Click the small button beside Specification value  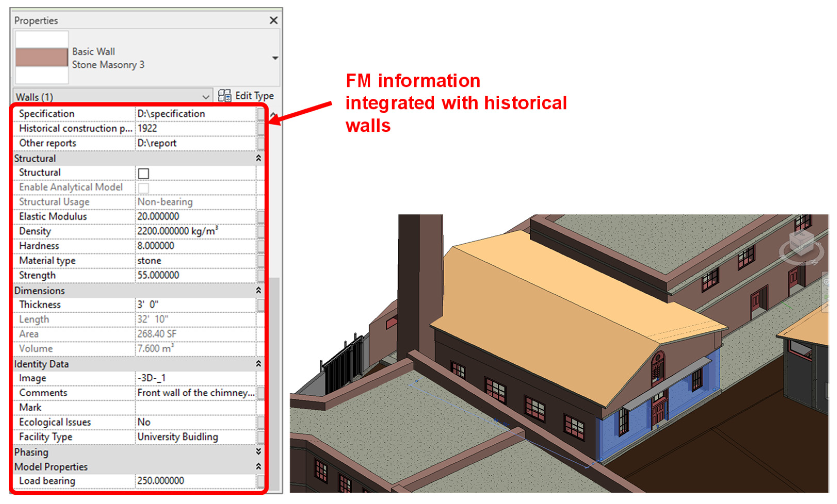pos(260,114)
